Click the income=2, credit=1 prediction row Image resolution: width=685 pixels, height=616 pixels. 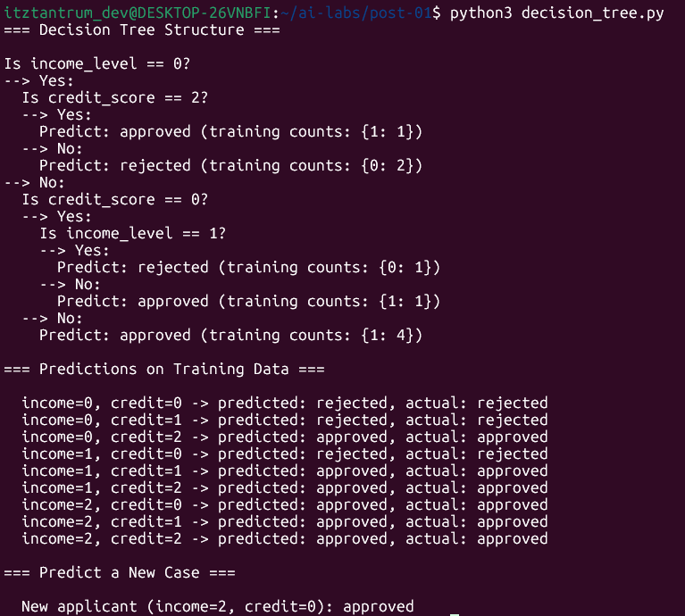coord(284,522)
